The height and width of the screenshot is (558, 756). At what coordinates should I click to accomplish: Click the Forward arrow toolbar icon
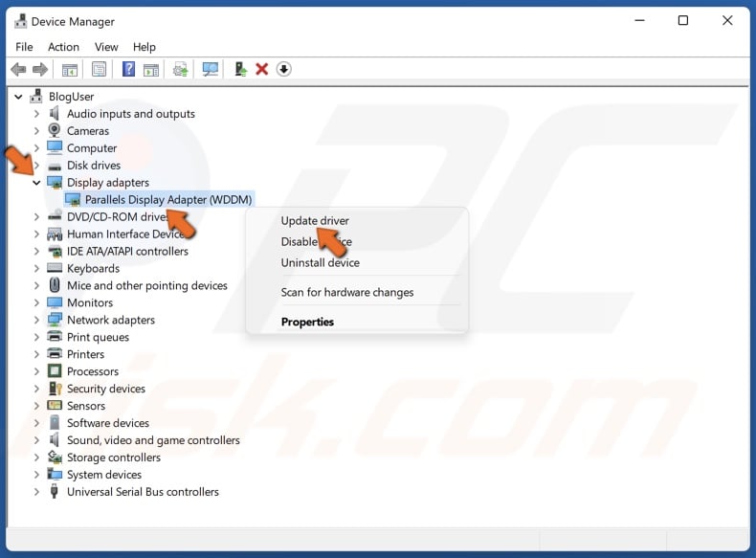coord(40,70)
